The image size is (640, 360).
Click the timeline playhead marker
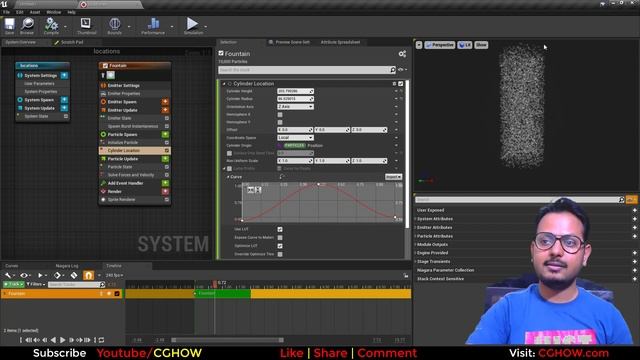(215, 283)
